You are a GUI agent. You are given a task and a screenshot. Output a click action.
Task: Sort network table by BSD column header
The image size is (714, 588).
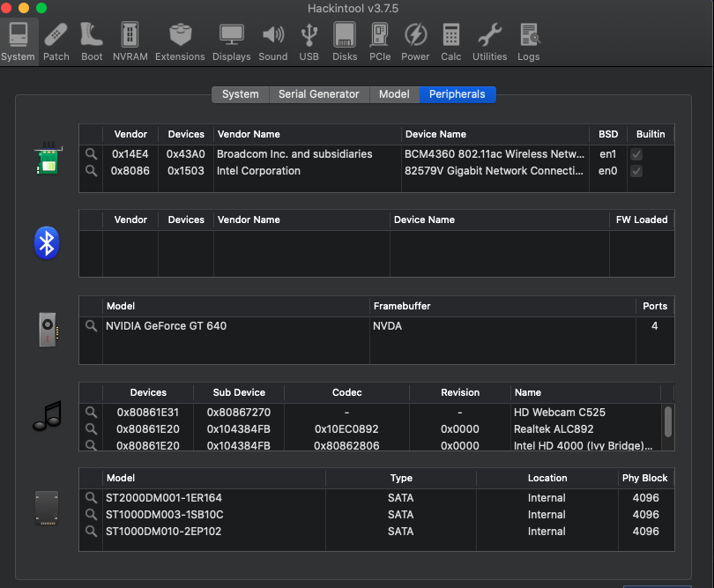(608, 134)
